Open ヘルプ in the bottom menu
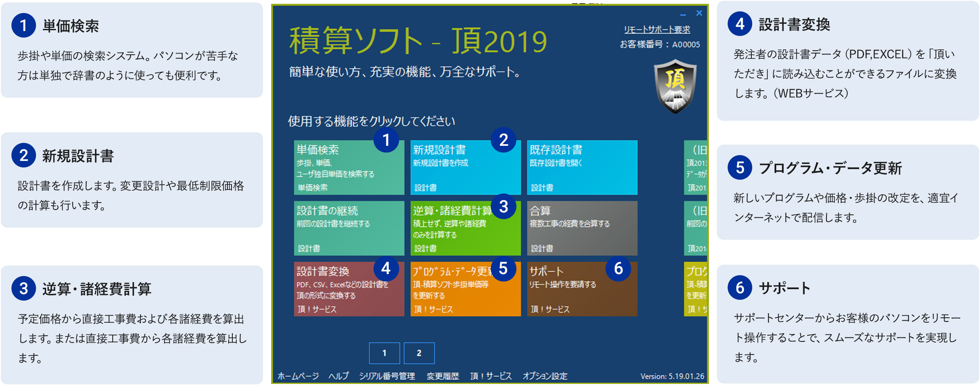 point(339,376)
